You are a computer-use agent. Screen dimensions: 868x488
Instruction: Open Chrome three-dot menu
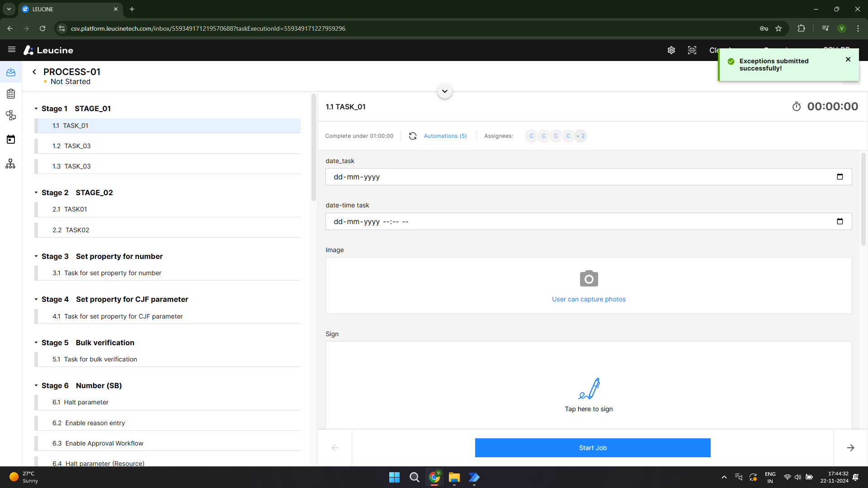click(x=858, y=28)
